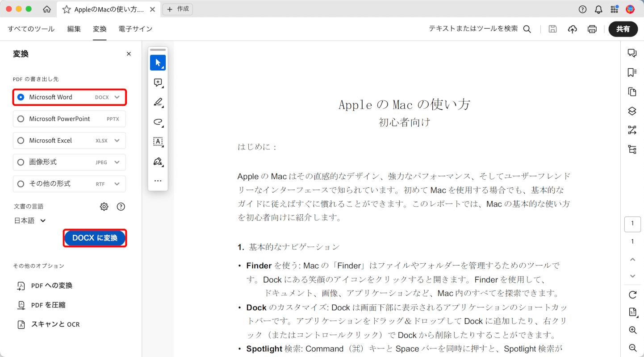Go to next page with down chevron
The image size is (644, 357).
(632, 276)
